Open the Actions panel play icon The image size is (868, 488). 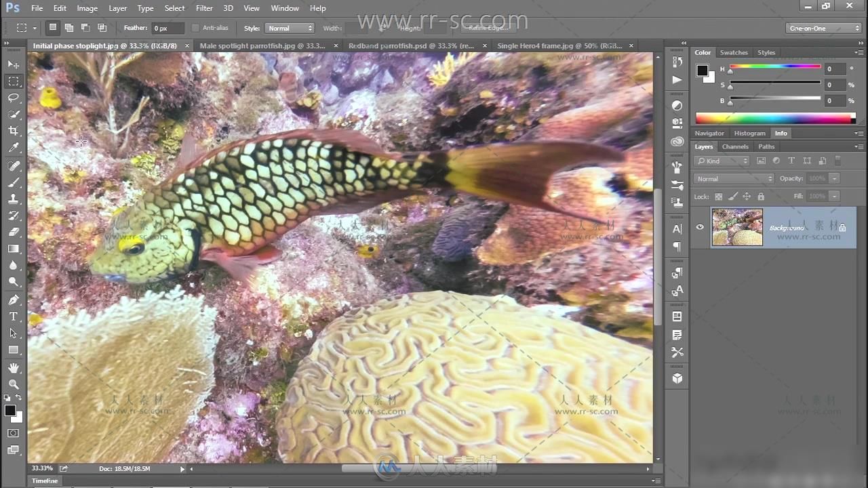[x=677, y=79]
